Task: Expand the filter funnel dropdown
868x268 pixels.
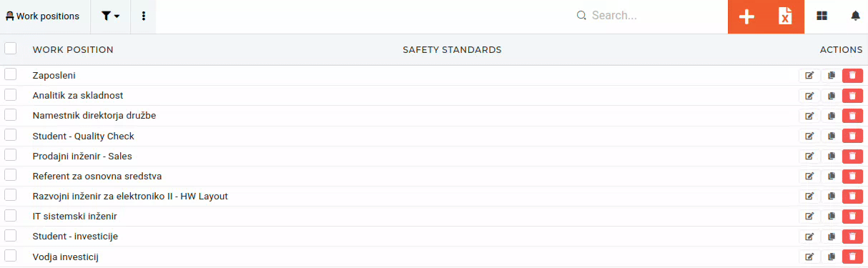Action: (x=110, y=16)
